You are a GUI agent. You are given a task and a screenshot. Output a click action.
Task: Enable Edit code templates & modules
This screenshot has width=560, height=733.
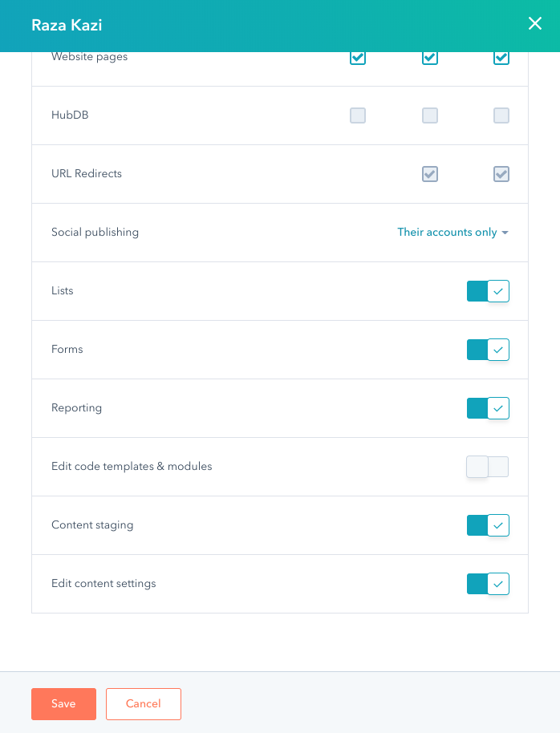(x=488, y=466)
